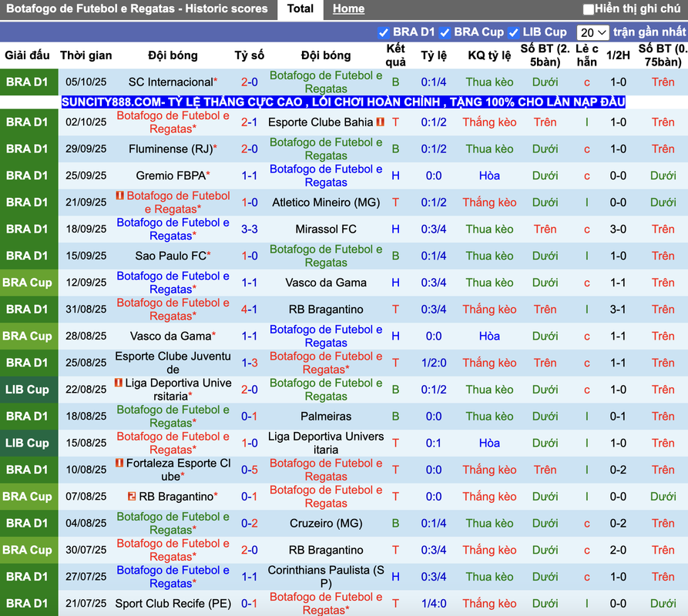
Task: Click red card icon beside Fortaleza Esporte Clube
Action: [119, 463]
